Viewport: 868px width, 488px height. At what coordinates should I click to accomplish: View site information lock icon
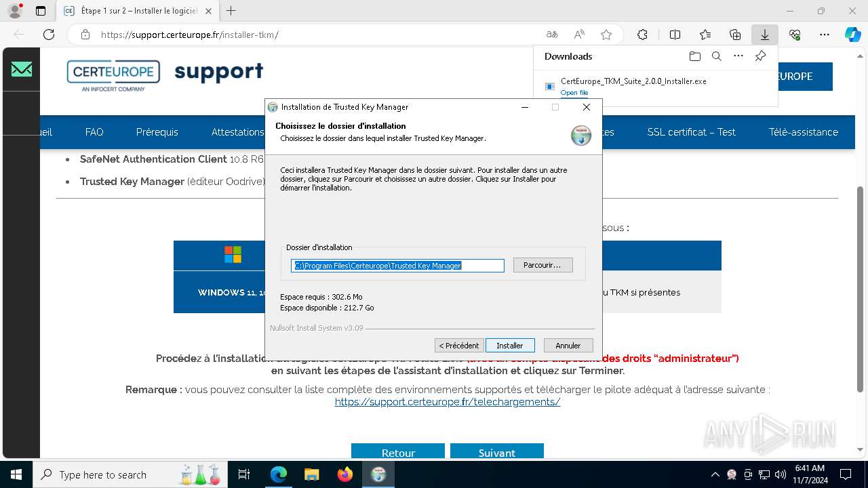pyautogui.click(x=85, y=35)
